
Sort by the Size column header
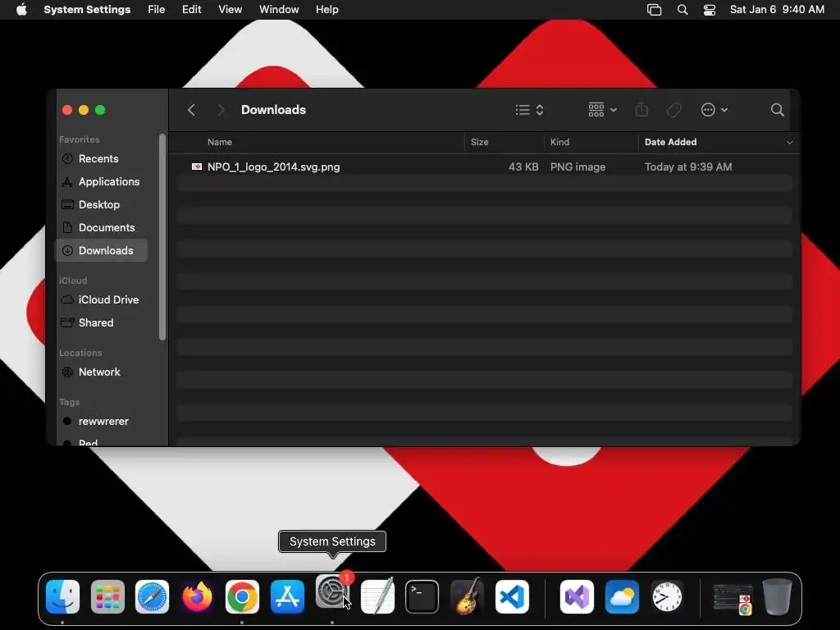pos(479,142)
